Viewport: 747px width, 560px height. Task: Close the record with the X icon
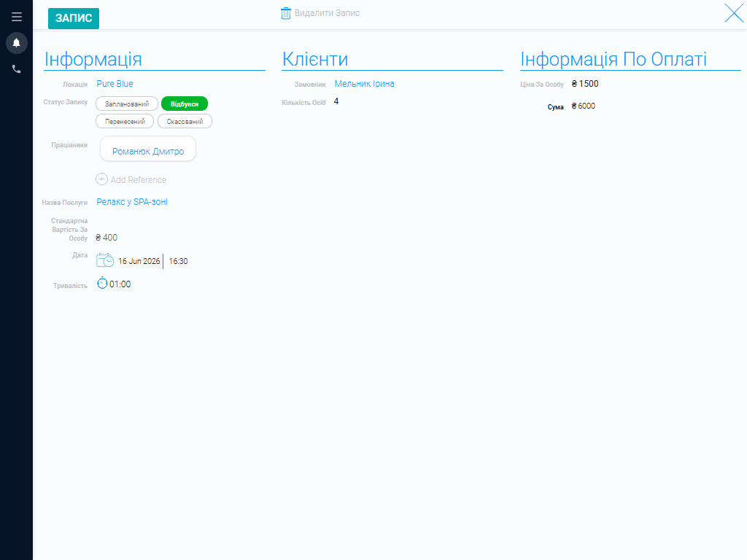[x=734, y=13]
